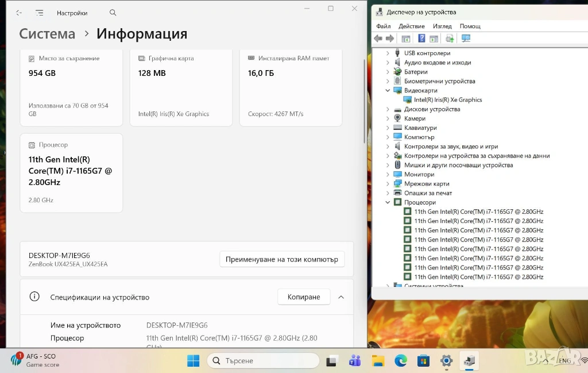
Task: Go back using Settings back arrow
Action: pyautogui.click(x=19, y=13)
